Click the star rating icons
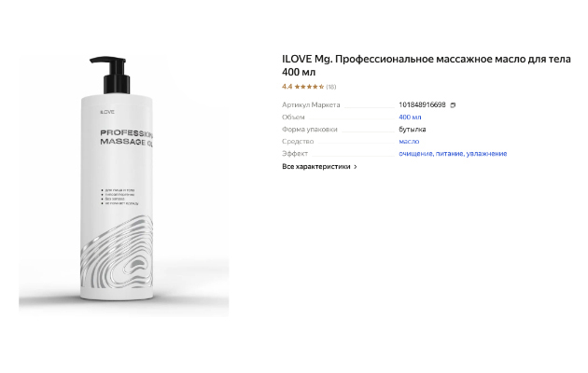The image size is (588, 373). (309, 87)
